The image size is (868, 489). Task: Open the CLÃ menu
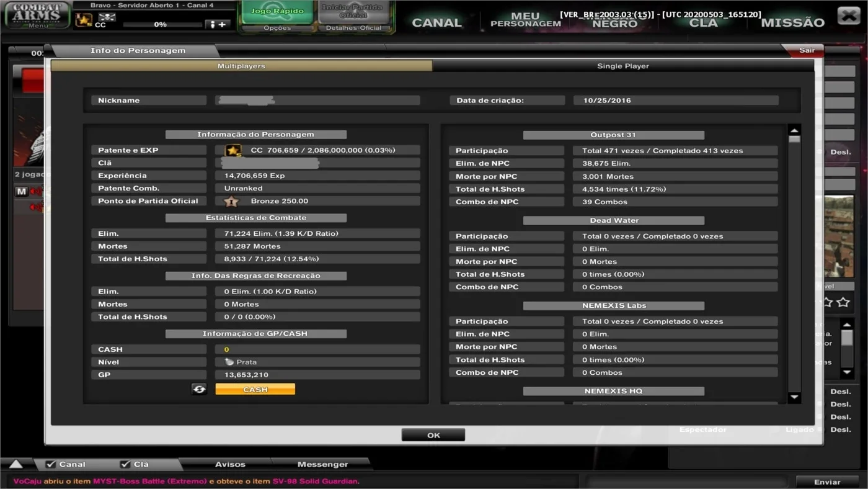(x=704, y=22)
